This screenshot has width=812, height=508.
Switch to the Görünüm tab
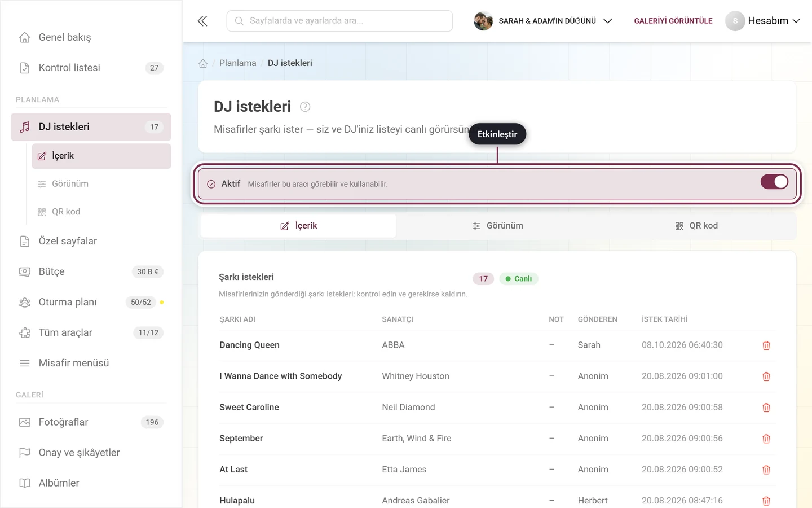[x=497, y=226]
